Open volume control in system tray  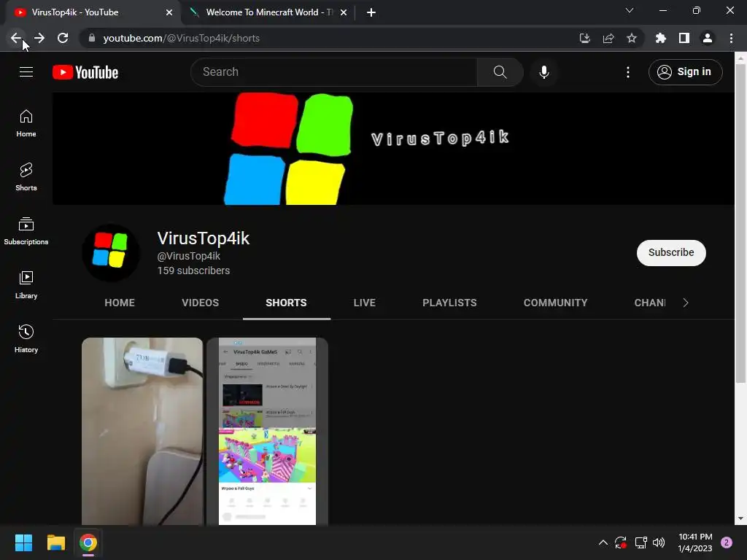pyautogui.click(x=659, y=542)
